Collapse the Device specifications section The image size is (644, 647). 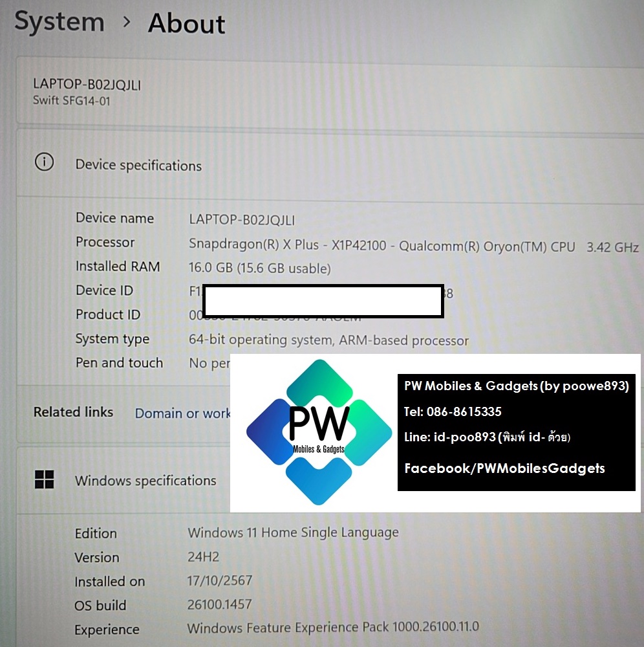138,166
